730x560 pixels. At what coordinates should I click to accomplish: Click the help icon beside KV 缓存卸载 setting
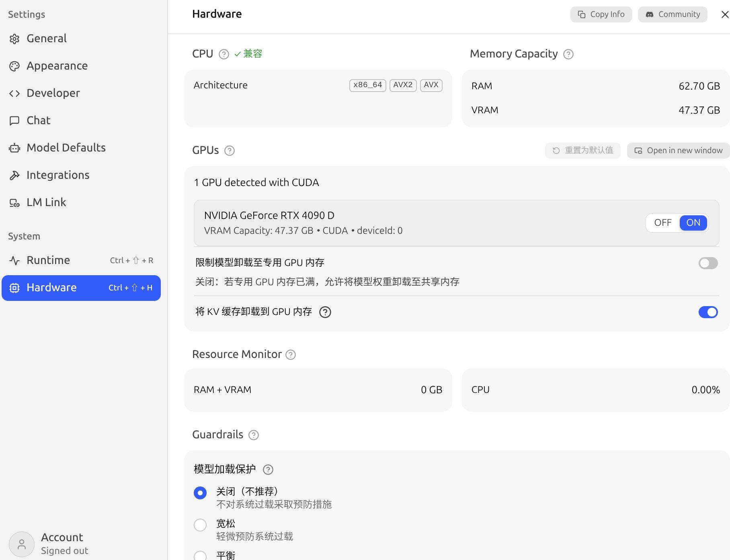coord(325,312)
